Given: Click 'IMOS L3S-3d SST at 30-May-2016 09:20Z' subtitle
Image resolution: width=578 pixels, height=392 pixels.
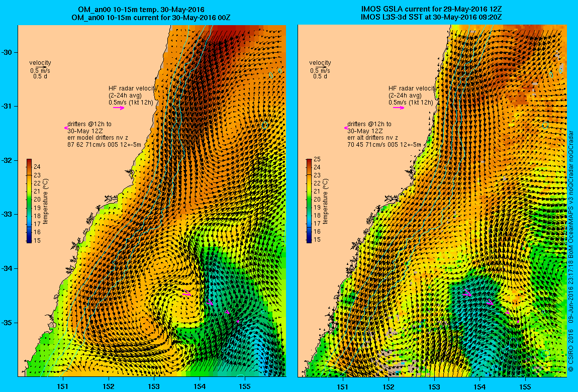Looking at the screenshot, I should [431, 17].
